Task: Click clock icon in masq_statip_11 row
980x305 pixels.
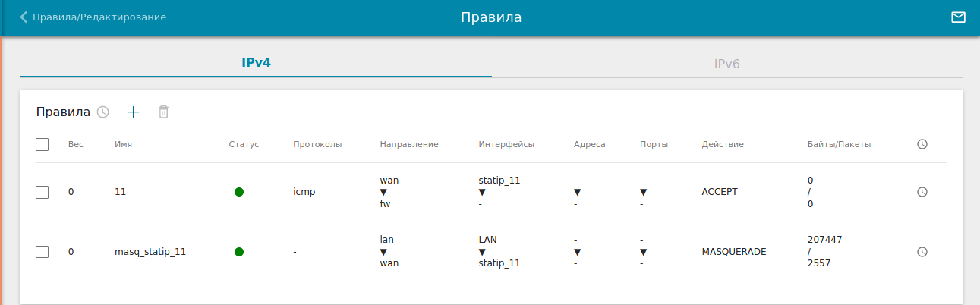Action: pos(922,251)
